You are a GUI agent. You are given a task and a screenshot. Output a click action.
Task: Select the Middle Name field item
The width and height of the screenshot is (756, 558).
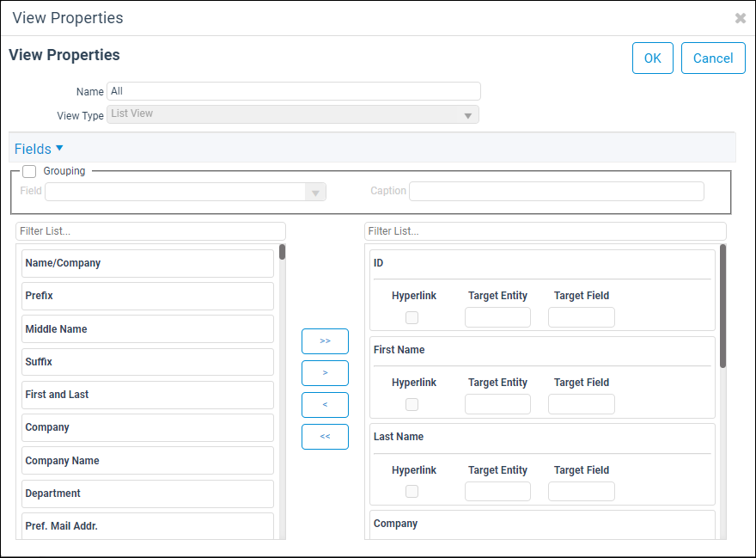tap(148, 329)
